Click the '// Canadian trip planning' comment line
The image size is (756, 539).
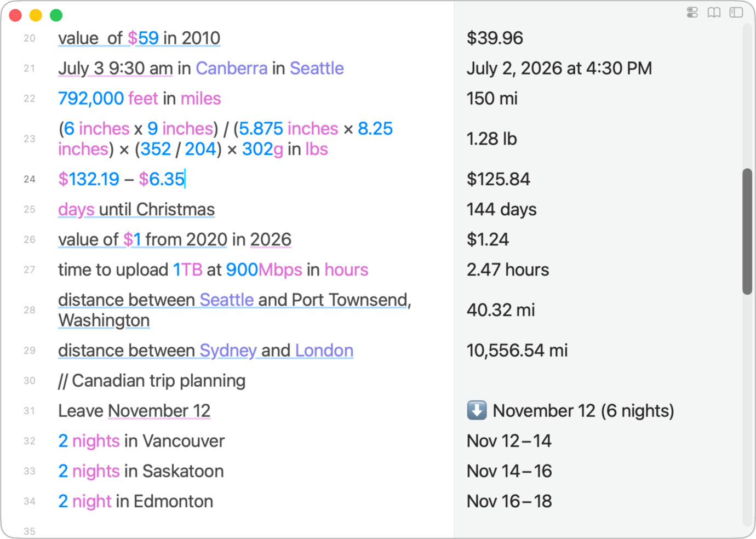[x=152, y=381]
